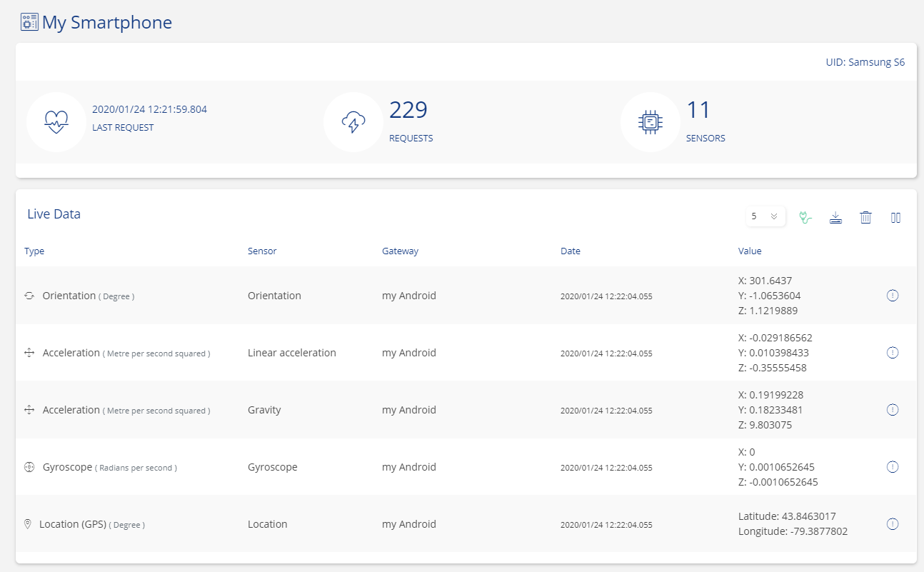Click the download live data icon
This screenshot has height=572, width=924.
pos(835,217)
